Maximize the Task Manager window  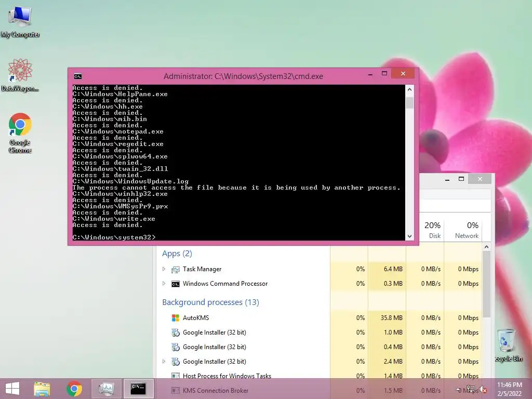(x=461, y=179)
